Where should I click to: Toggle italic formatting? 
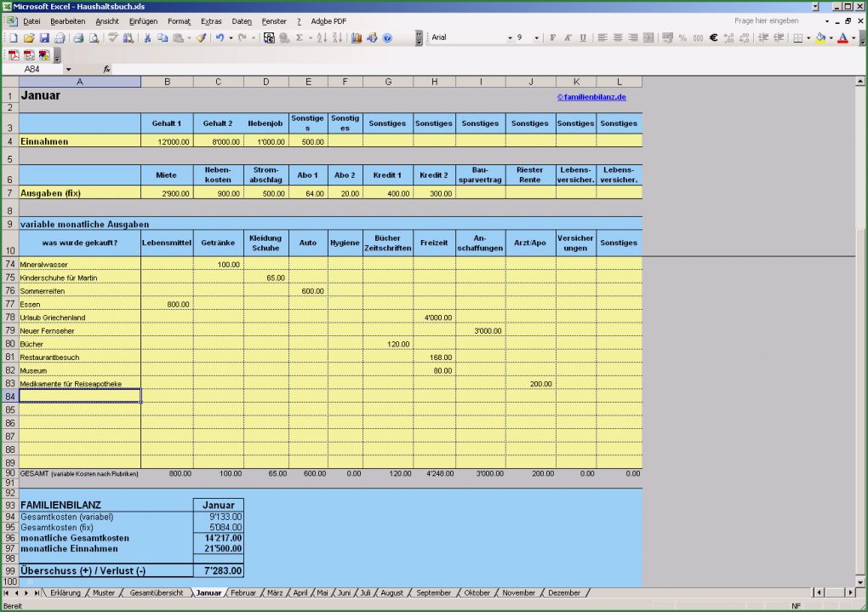pos(567,37)
